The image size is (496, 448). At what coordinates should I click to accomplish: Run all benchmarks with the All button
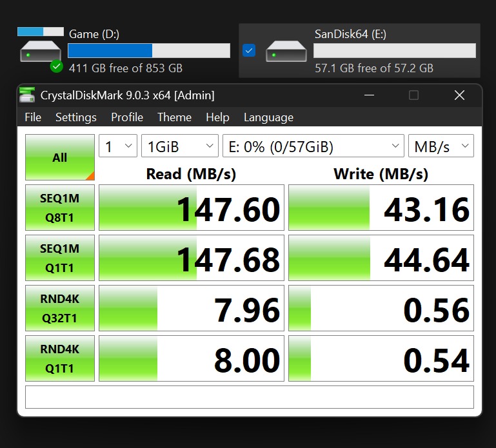(60, 157)
